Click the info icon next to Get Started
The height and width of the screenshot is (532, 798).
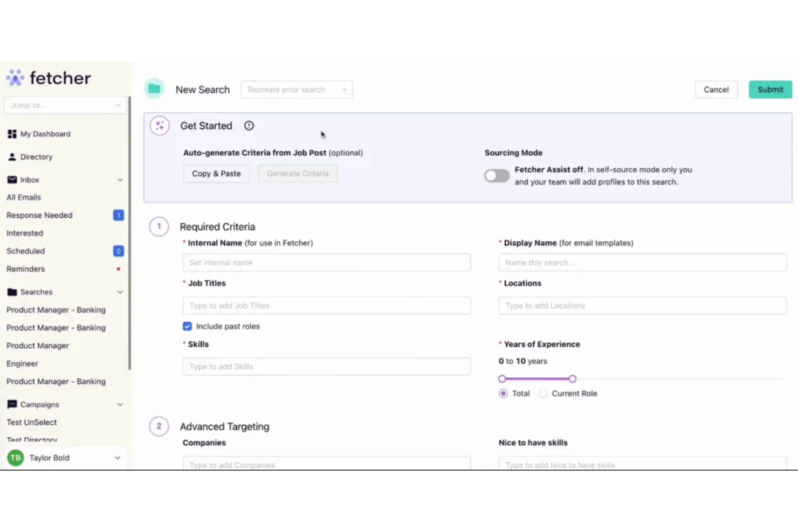249,125
